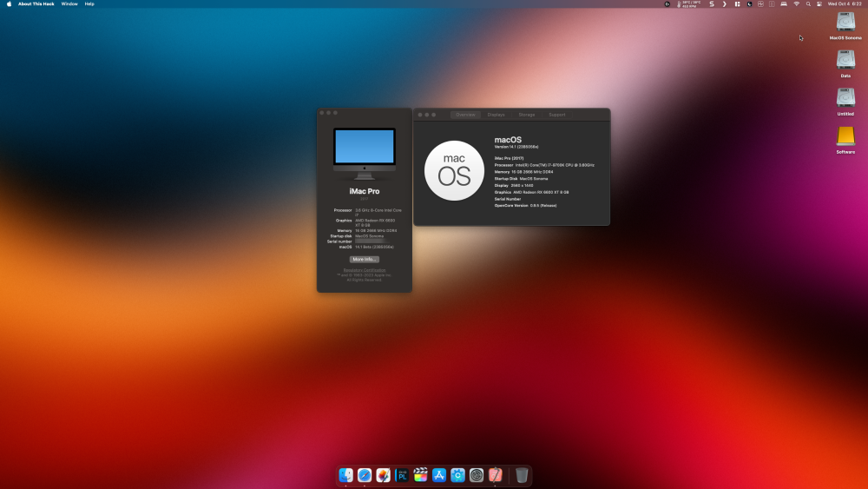Click the S-shaped menu bar icon
The image size is (868, 489).
coord(712,3)
